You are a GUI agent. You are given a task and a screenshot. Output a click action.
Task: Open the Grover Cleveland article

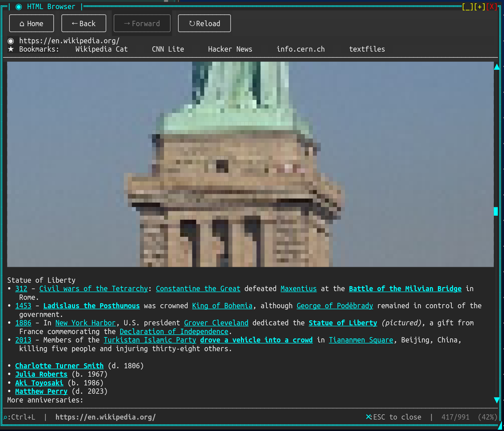pyautogui.click(x=216, y=323)
